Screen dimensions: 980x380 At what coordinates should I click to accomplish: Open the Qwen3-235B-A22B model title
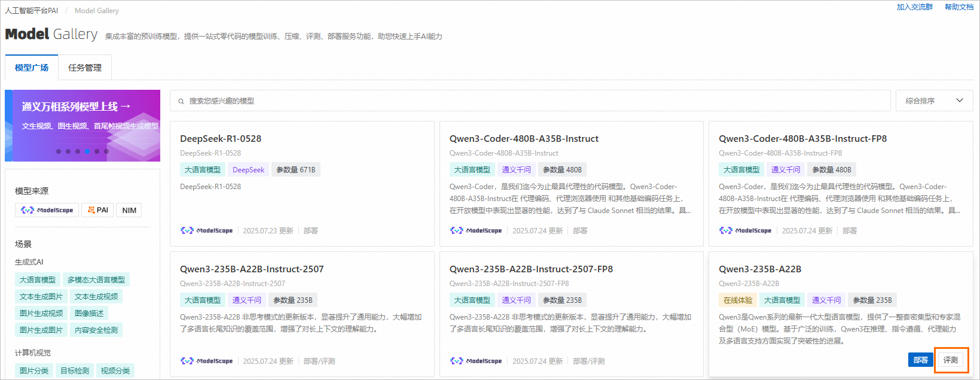[x=760, y=269]
